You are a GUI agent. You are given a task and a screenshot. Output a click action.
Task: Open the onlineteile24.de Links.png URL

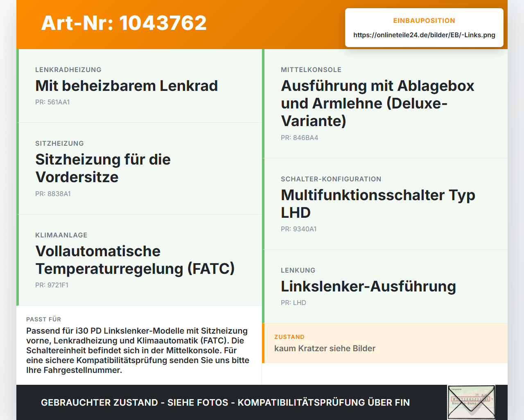(x=424, y=35)
